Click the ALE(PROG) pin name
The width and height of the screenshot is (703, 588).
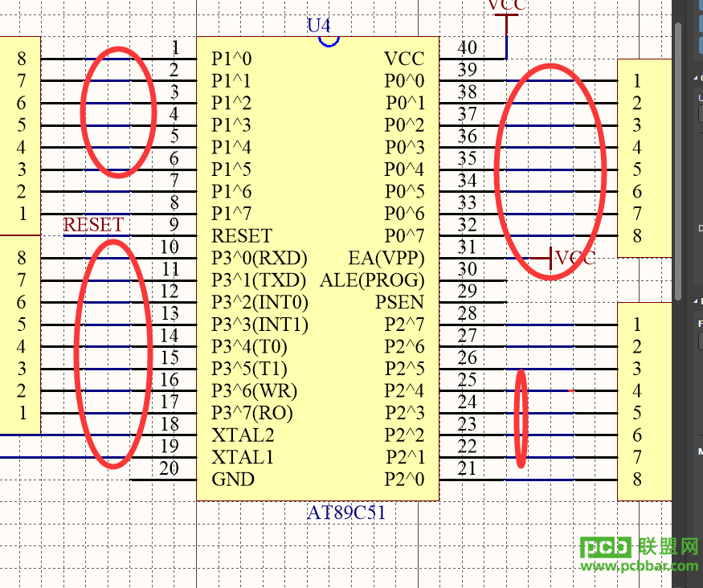tap(372, 280)
